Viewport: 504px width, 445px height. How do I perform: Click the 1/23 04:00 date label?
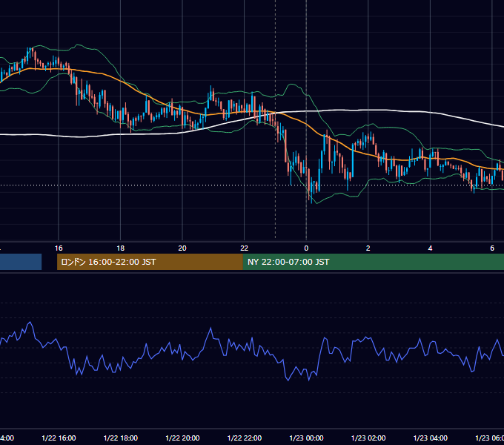point(431,438)
